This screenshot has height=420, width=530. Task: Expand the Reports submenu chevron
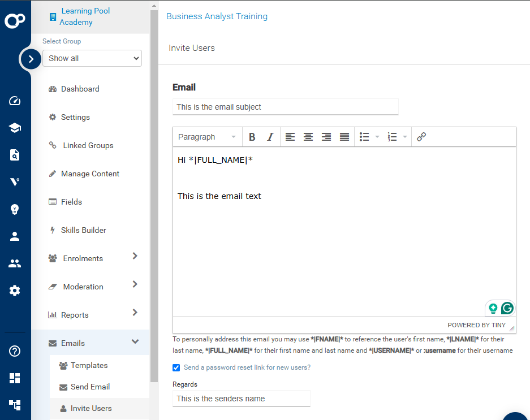tap(135, 313)
